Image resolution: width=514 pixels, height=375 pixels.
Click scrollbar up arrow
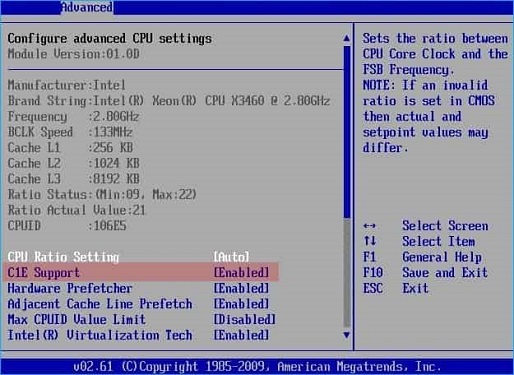[x=347, y=38]
